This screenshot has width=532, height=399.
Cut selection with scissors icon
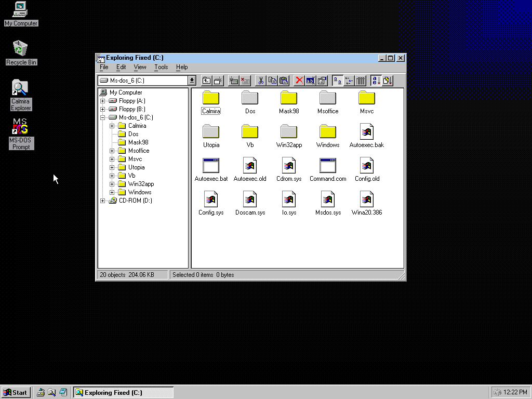(x=261, y=81)
